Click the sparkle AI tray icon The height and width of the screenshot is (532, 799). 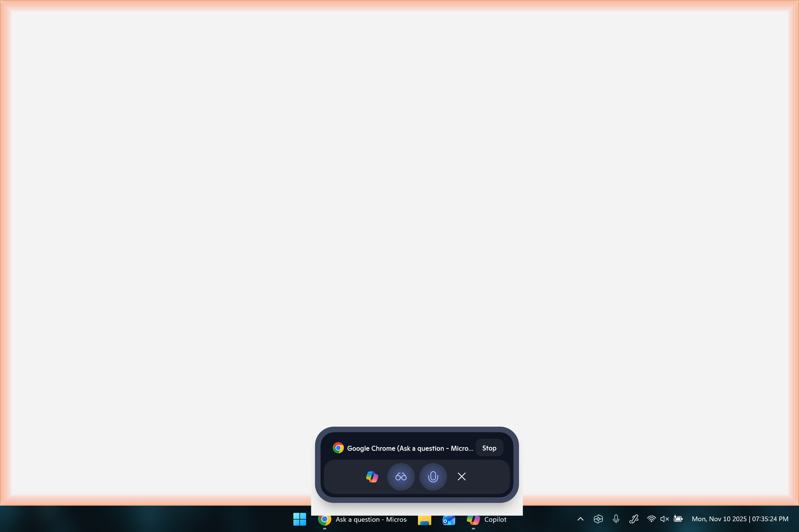coord(598,519)
